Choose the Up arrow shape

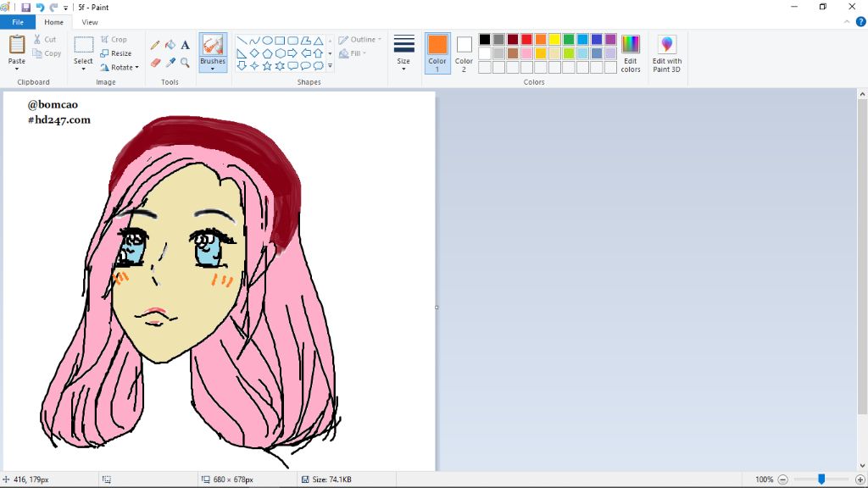point(319,53)
